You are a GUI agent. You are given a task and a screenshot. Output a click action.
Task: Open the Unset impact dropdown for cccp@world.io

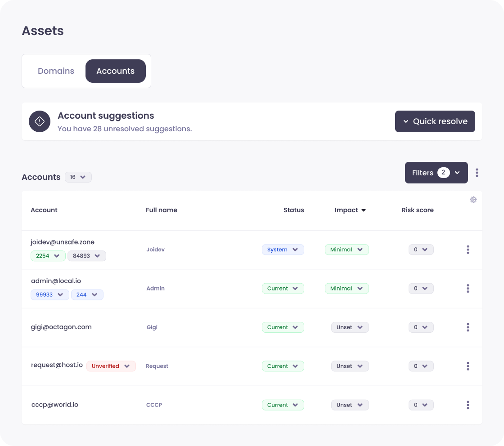pyautogui.click(x=350, y=405)
